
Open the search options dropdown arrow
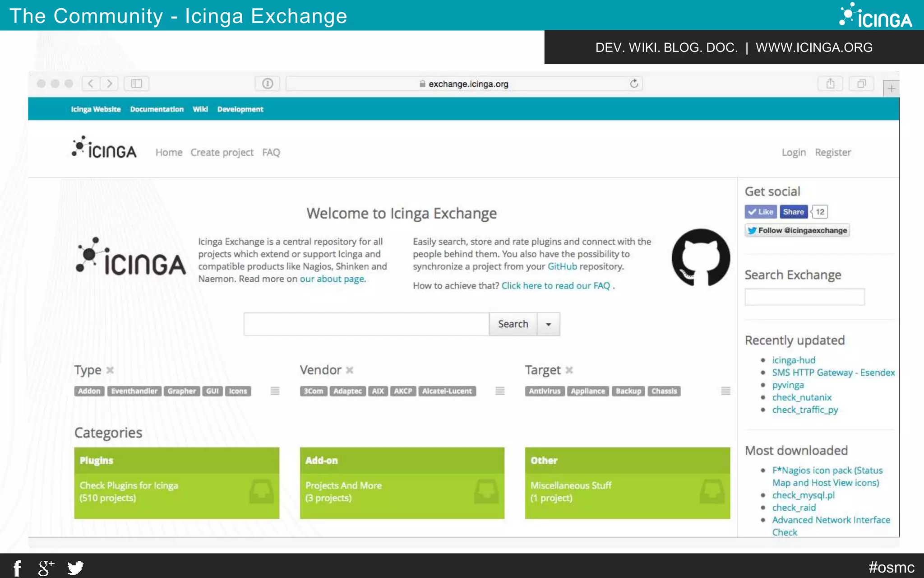[549, 324]
